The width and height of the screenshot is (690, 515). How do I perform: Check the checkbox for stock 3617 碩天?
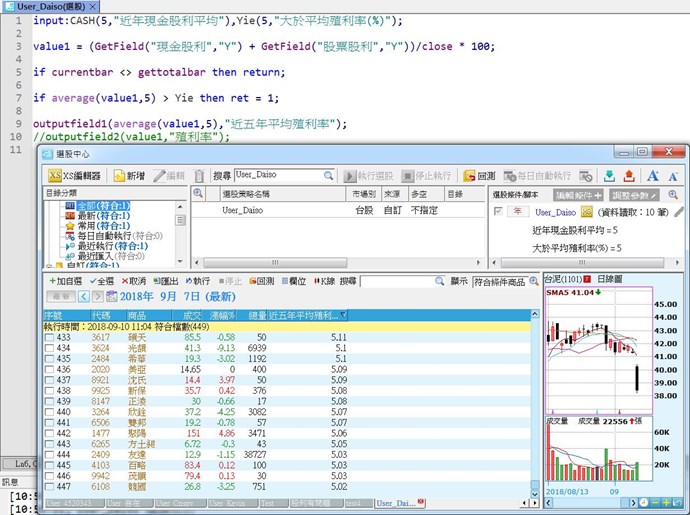(50, 338)
